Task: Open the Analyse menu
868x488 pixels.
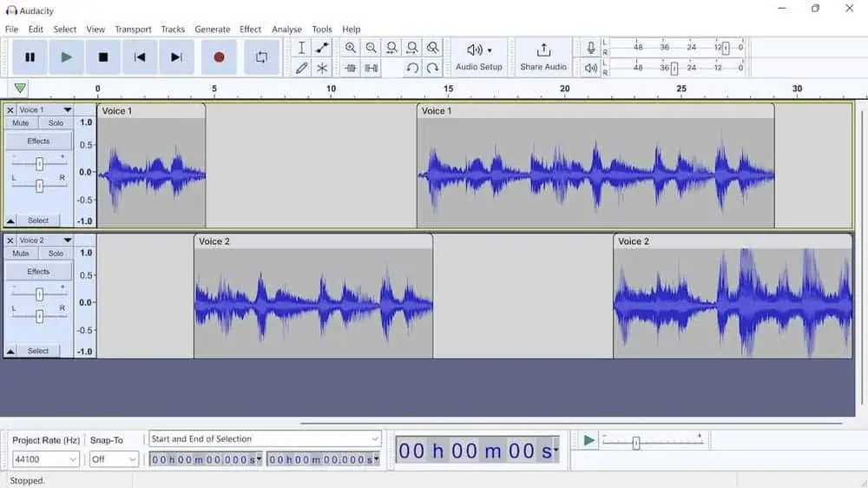Action: (x=286, y=29)
